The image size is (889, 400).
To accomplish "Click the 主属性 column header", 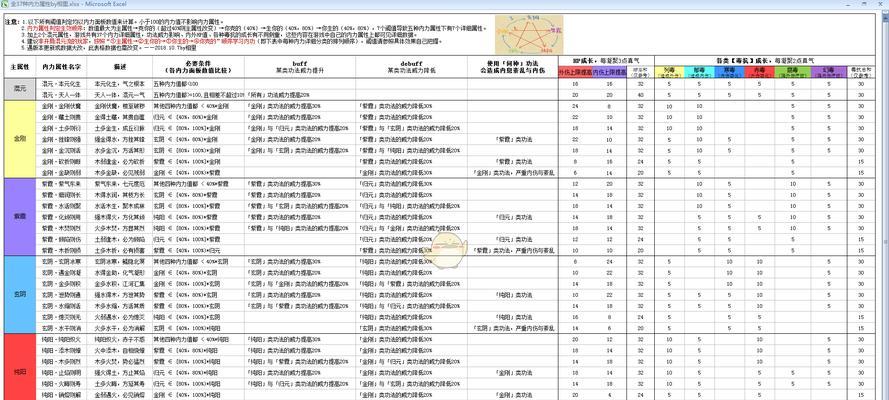I will pyautogui.click(x=20, y=67).
